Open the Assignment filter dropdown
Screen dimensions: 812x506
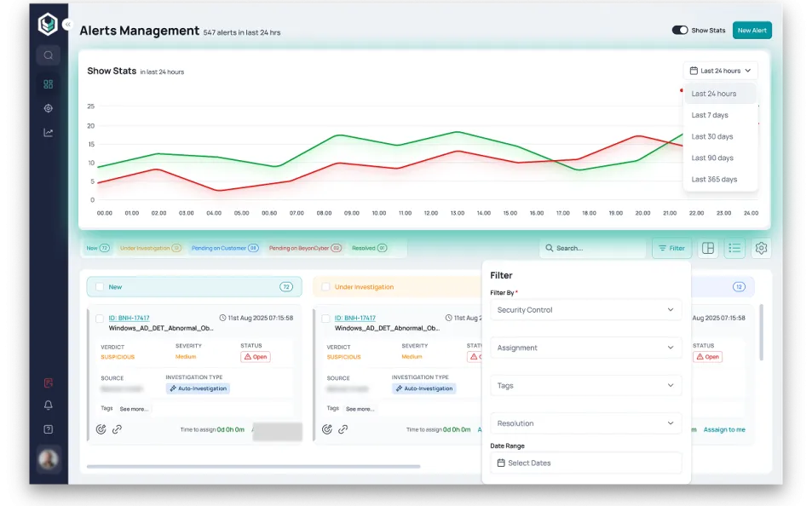pos(585,348)
